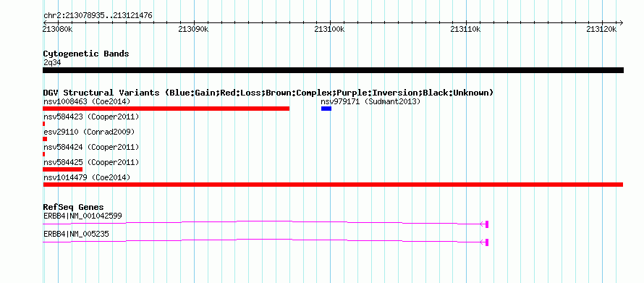644x283 pixels.
Task: Click the RefSeq Genes track title
Action: [x=74, y=207]
